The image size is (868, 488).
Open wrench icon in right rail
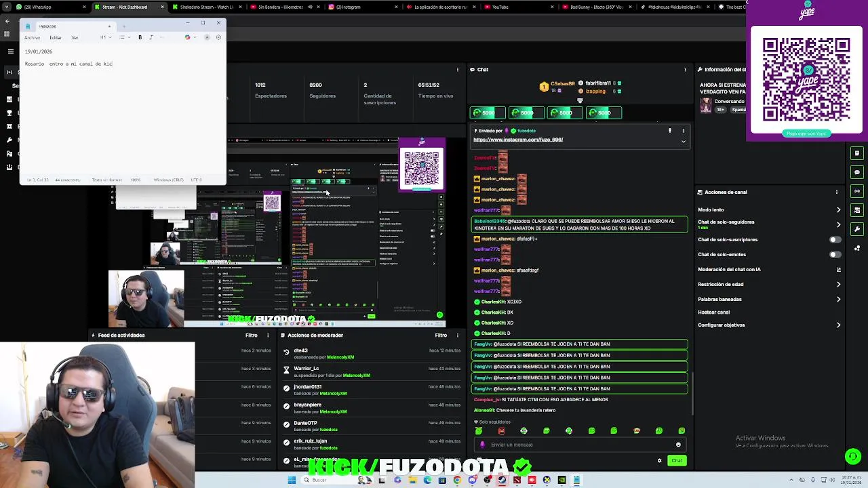[x=857, y=229]
